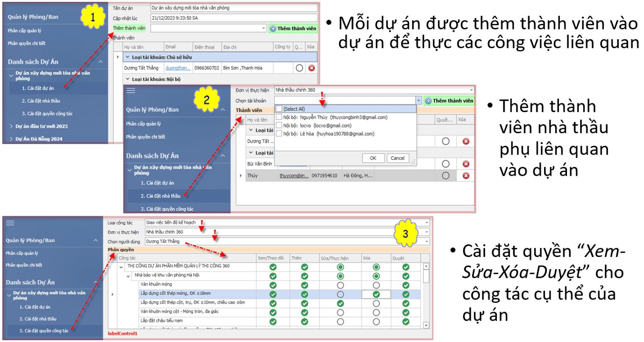Check the Nội bộ: locvo (locvo@gmail.com) checkbox

[x=279, y=125]
